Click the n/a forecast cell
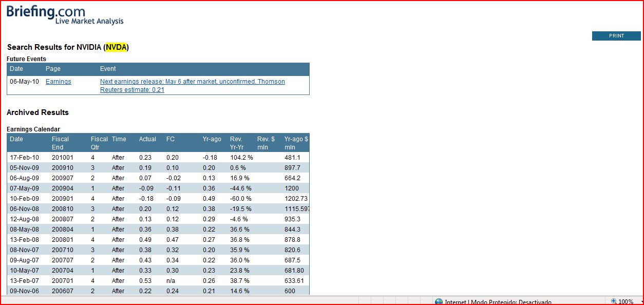Viewport: 644px width, 305px height. coord(171,281)
